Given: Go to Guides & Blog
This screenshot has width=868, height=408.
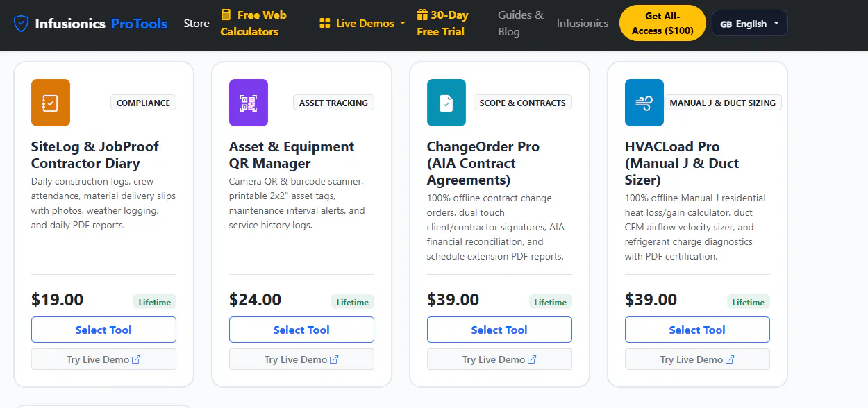Looking at the screenshot, I should [521, 24].
